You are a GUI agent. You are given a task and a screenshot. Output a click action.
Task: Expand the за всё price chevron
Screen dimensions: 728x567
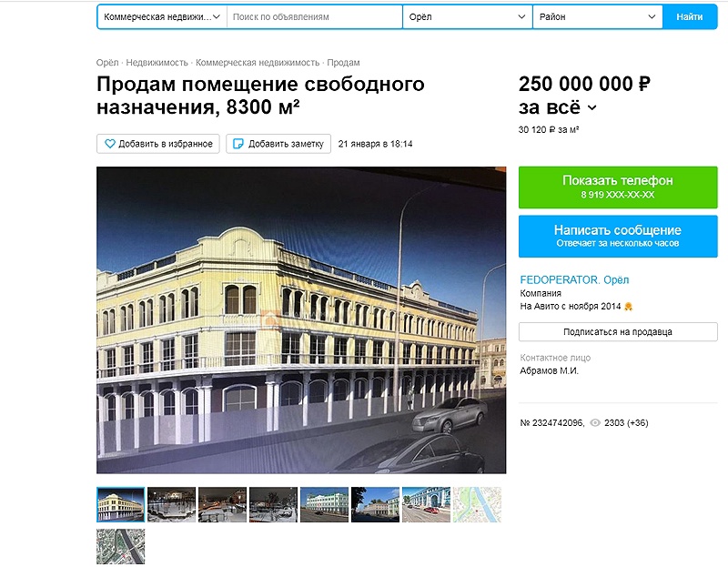point(592,108)
